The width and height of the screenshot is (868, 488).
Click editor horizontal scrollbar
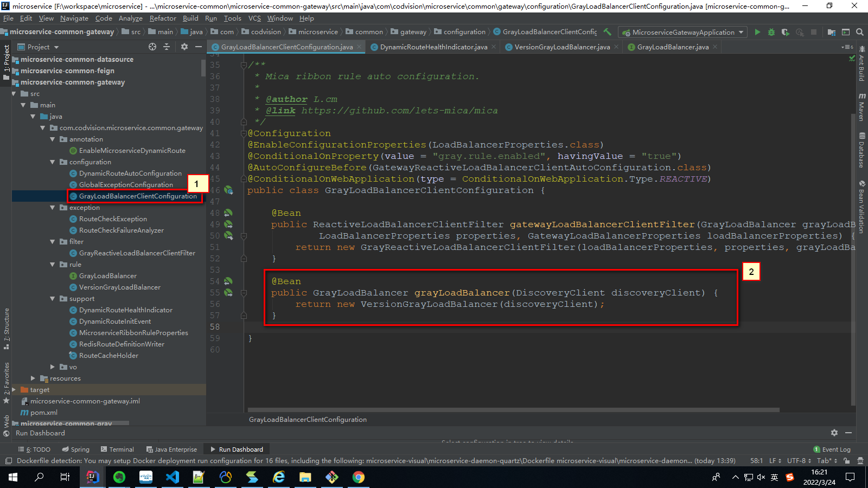pos(513,410)
